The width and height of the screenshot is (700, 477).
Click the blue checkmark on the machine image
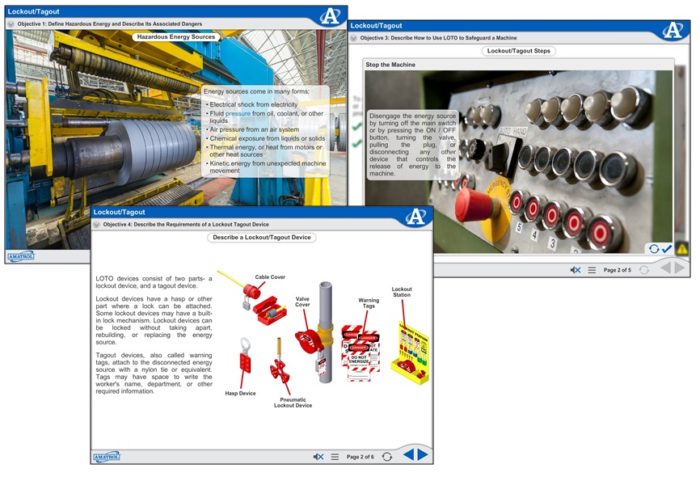click(x=667, y=249)
